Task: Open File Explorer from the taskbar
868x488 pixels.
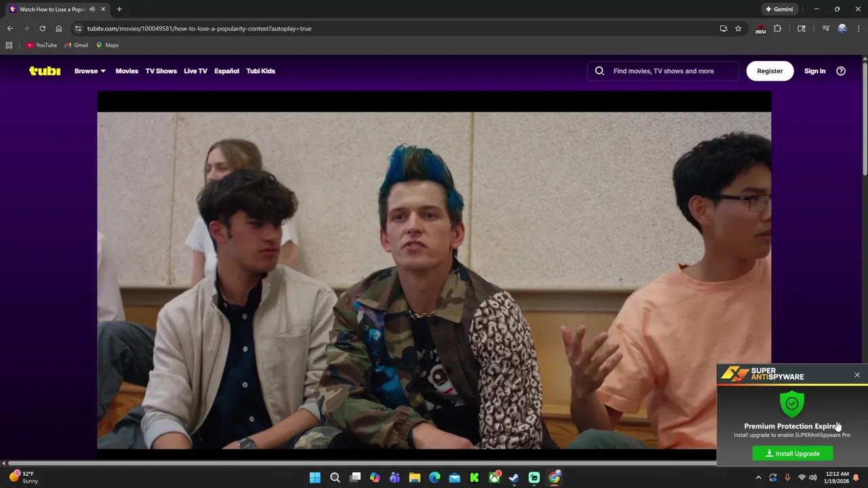Action: coord(414,478)
